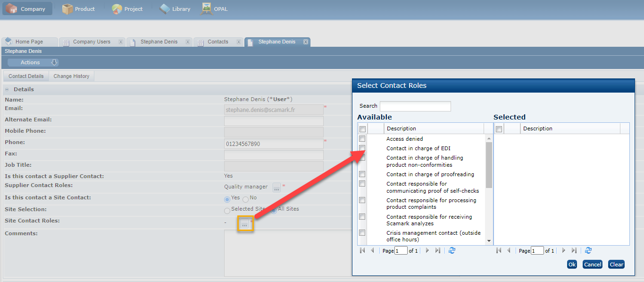Check the Access denied role

tap(362, 139)
